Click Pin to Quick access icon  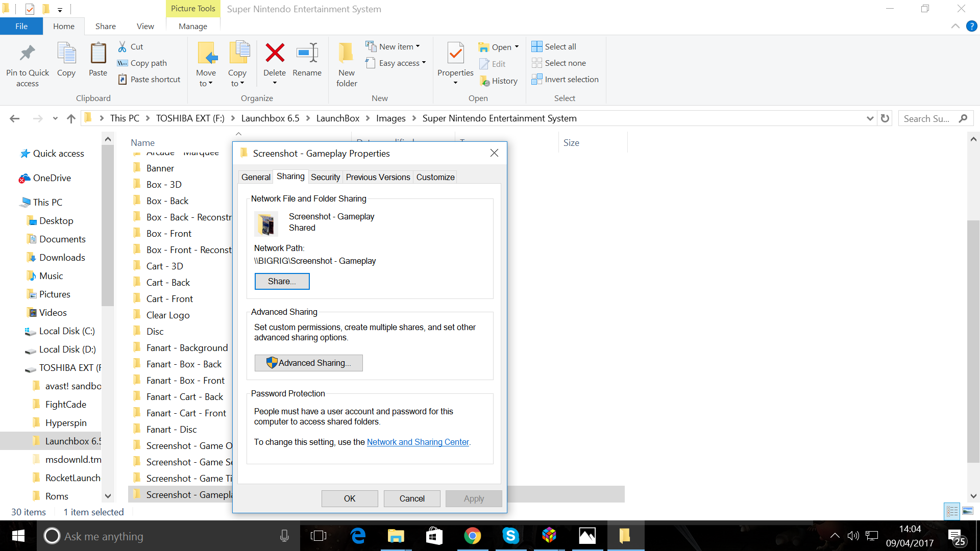click(28, 53)
